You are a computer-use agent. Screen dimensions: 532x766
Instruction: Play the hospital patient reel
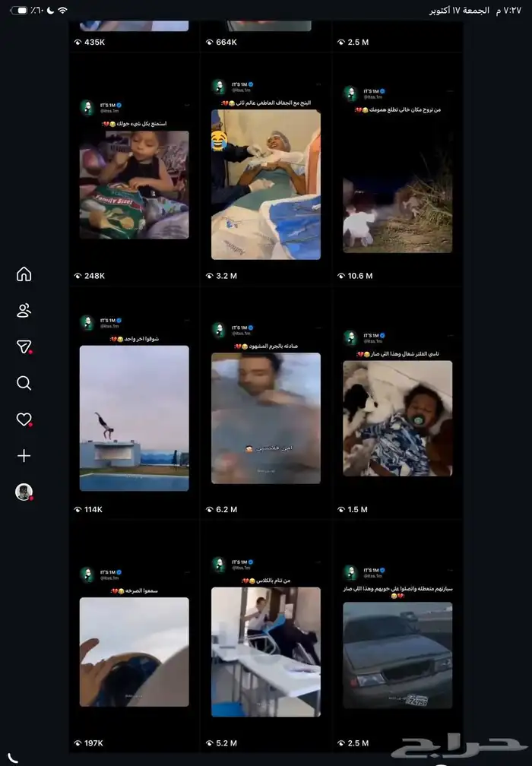click(265, 185)
